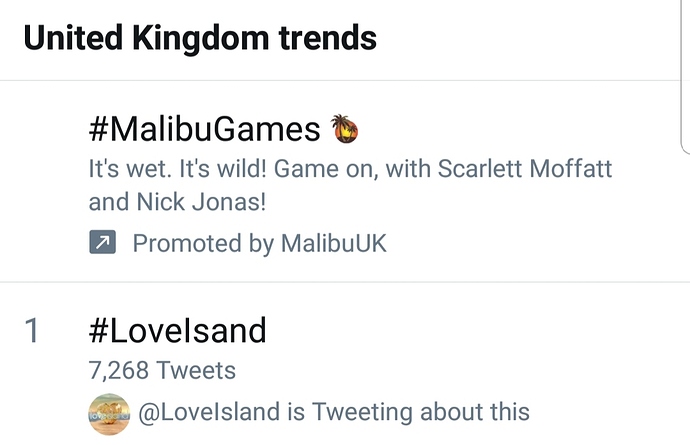Image resolution: width=690 pixels, height=445 pixels.
Task: Click the Malibu promo description text
Action: [350, 185]
